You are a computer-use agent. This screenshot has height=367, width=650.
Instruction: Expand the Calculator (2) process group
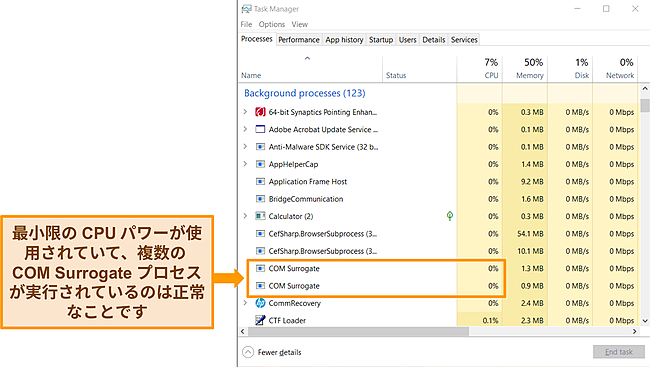point(245,216)
